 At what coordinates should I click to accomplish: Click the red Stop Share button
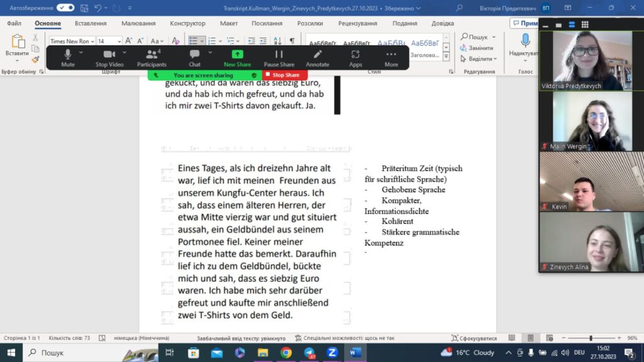(x=285, y=75)
